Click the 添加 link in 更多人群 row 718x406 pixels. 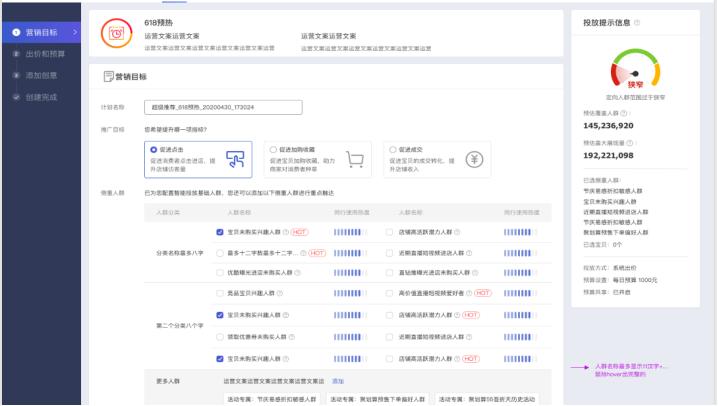(338, 381)
